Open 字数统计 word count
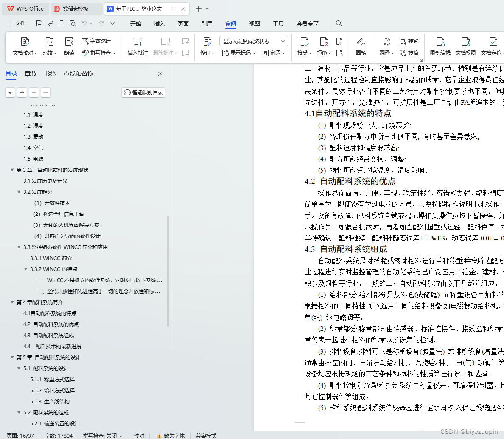 (96, 41)
